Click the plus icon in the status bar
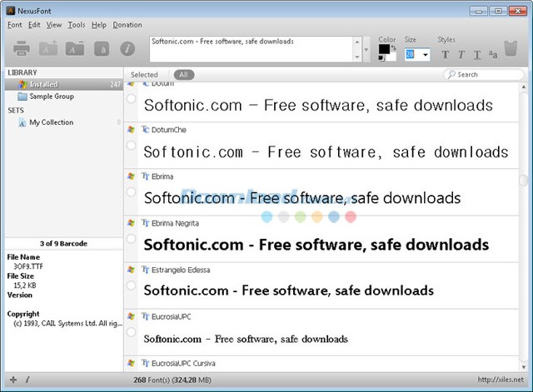533x392 pixels. coord(12,380)
